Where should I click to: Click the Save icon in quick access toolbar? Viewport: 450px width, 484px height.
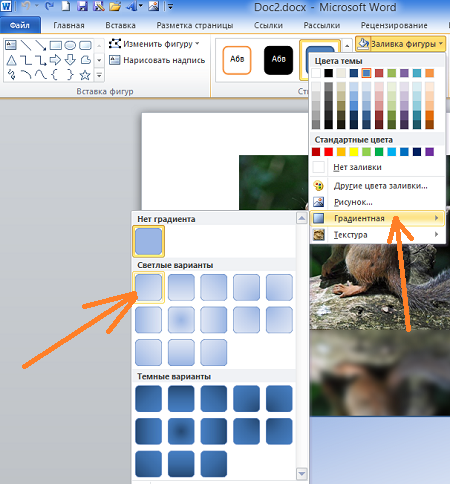tap(82, 6)
